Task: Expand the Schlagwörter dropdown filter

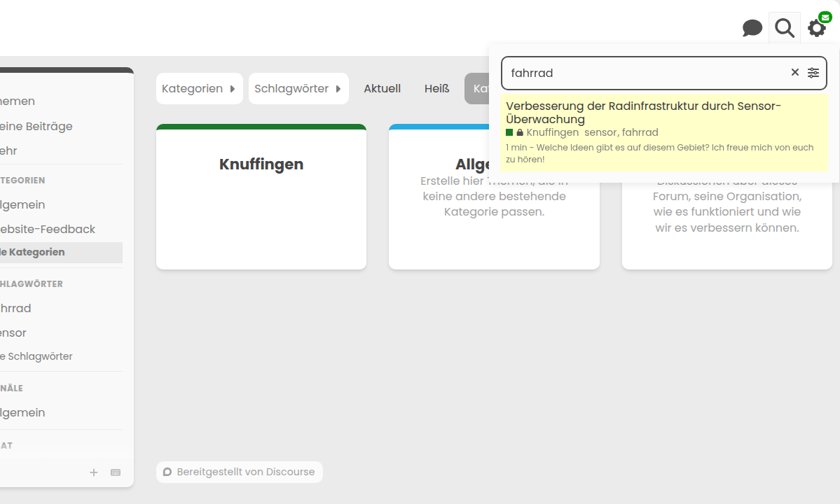Action: pos(298,89)
